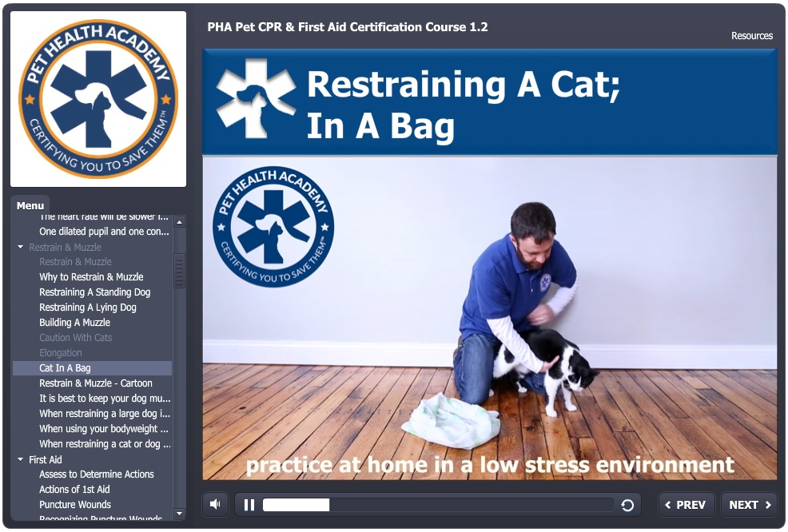
Task: Click the menu scroll-up arrow
Action: 179,221
